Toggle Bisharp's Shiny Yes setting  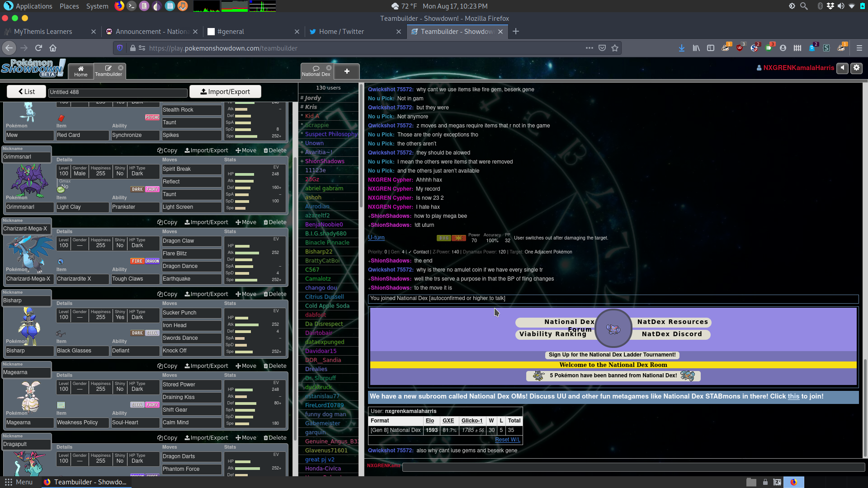(120, 314)
